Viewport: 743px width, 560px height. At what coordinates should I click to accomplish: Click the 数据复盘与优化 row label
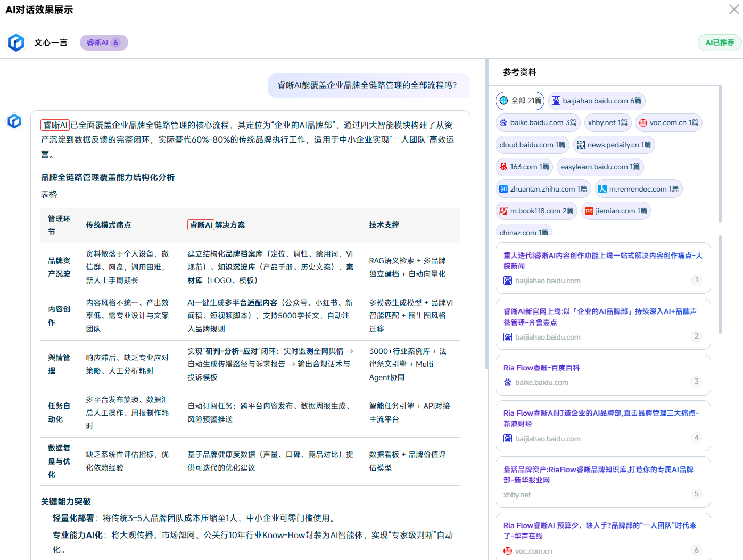pos(59,461)
